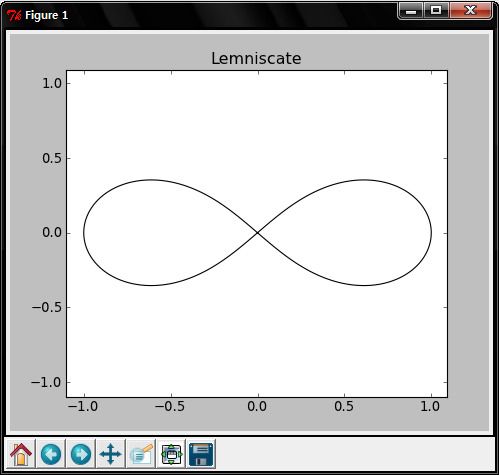Click y-axis tick label 1.0

pyautogui.click(x=52, y=83)
